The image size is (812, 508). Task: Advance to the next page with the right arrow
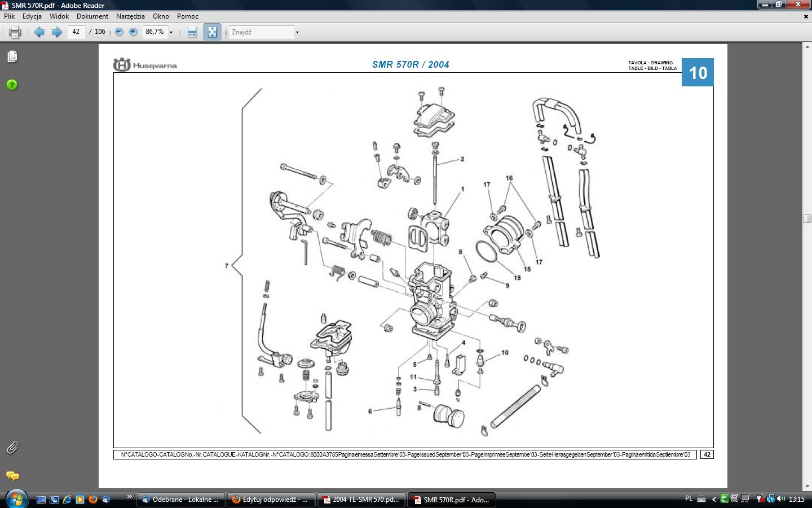(x=56, y=32)
